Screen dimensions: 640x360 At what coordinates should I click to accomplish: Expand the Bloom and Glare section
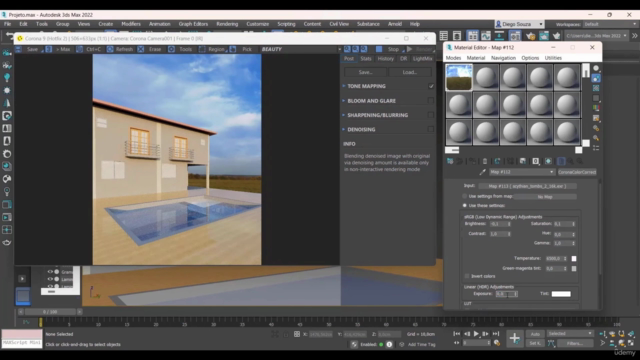[344, 100]
